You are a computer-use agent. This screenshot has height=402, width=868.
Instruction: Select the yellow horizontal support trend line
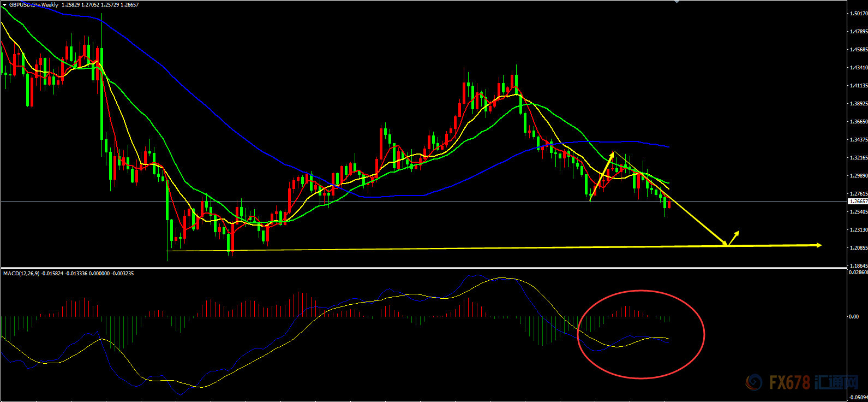point(436,249)
